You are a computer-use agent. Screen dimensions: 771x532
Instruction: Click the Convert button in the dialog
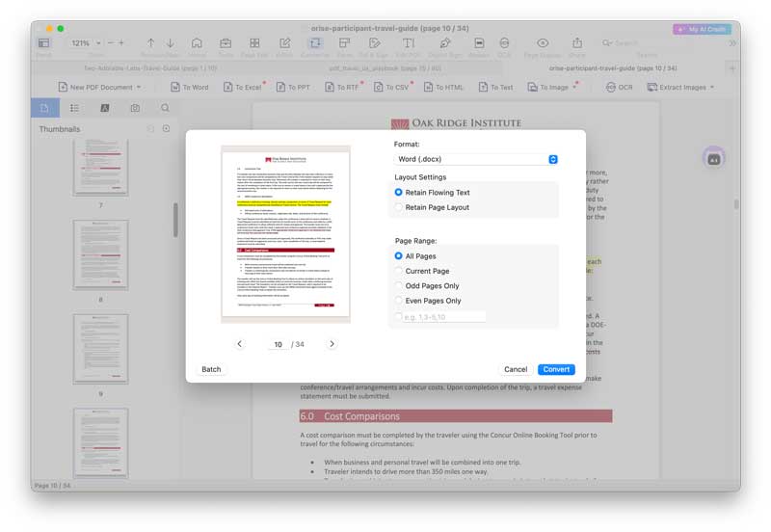pyautogui.click(x=556, y=369)
